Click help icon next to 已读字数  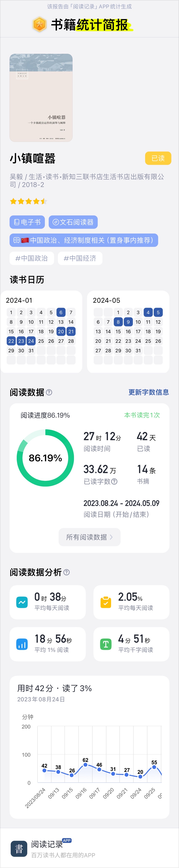pos(114,482)
